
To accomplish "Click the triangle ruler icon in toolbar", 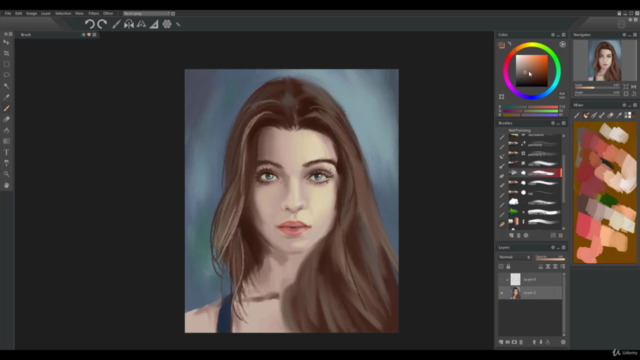I will (x=154, y=24).
